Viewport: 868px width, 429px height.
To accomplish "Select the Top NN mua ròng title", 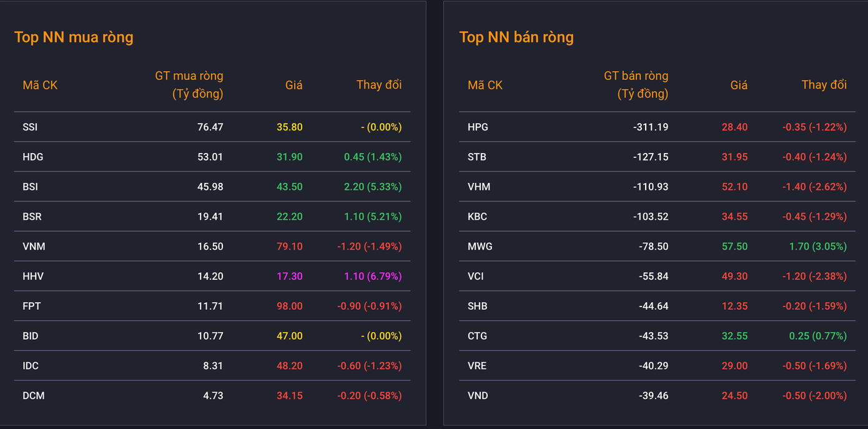I will pyautogui.click(x=73, y=37).
